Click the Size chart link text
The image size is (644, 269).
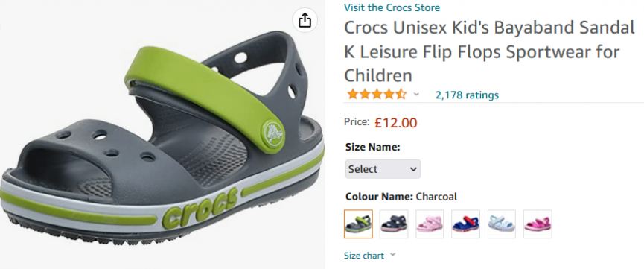click(364, 256)
